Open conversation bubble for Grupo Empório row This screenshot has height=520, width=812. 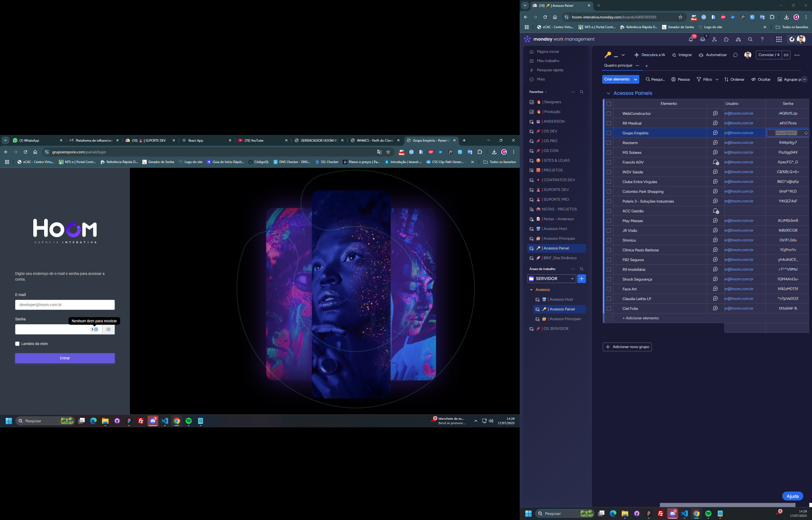[x=715, y=133]
